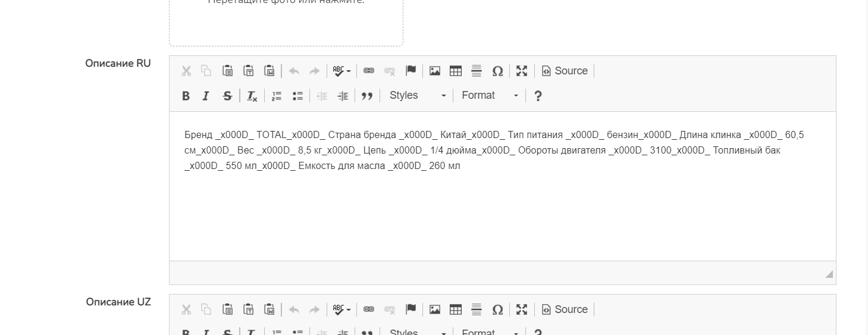Insert horizontal line in Описание UZ editor
The height and width of the screenshot is (335, 868).
click(477, 310)
